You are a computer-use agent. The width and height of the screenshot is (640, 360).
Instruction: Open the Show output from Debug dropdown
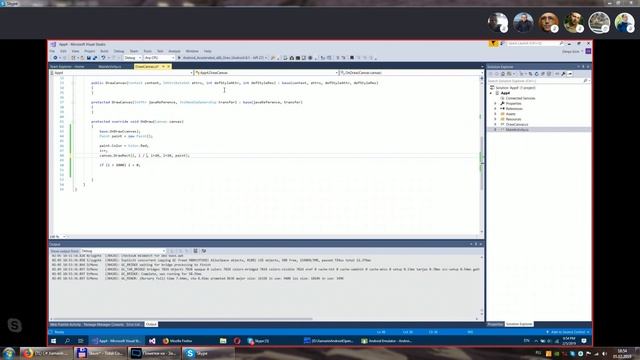pos(123,251)
